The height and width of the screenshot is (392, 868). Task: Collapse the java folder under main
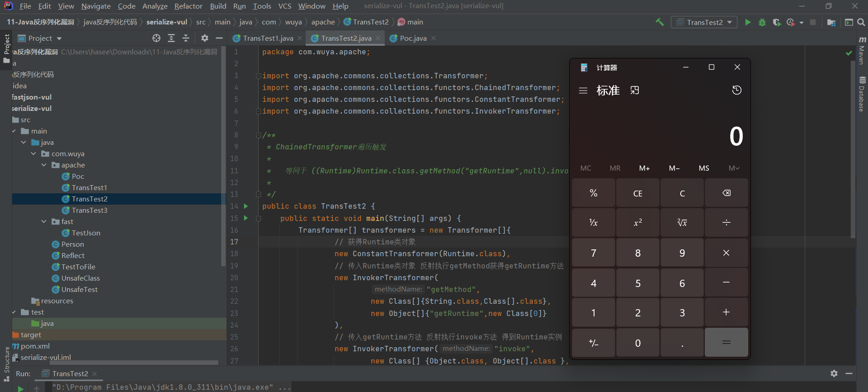tap(24, 142)
